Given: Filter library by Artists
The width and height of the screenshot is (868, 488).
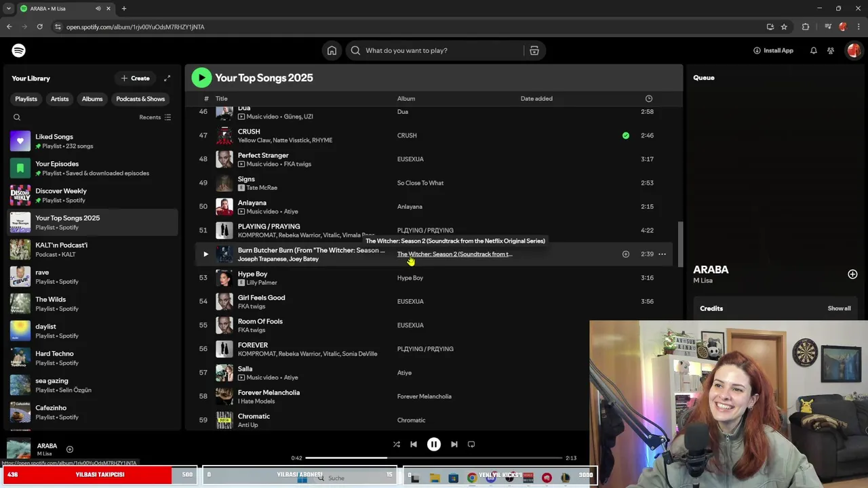Looking at the screenshot, I should [x=60, y=99].
